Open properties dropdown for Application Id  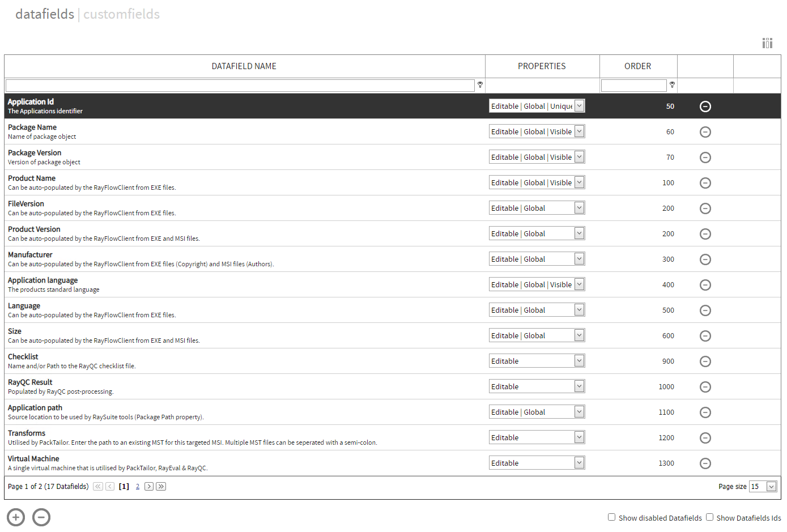(579, 106)
